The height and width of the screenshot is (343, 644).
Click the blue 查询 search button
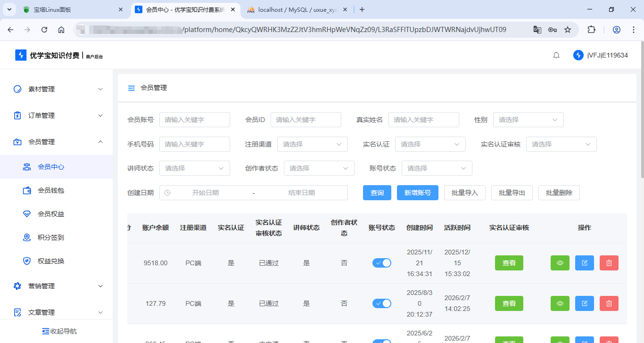coord(377,192)
